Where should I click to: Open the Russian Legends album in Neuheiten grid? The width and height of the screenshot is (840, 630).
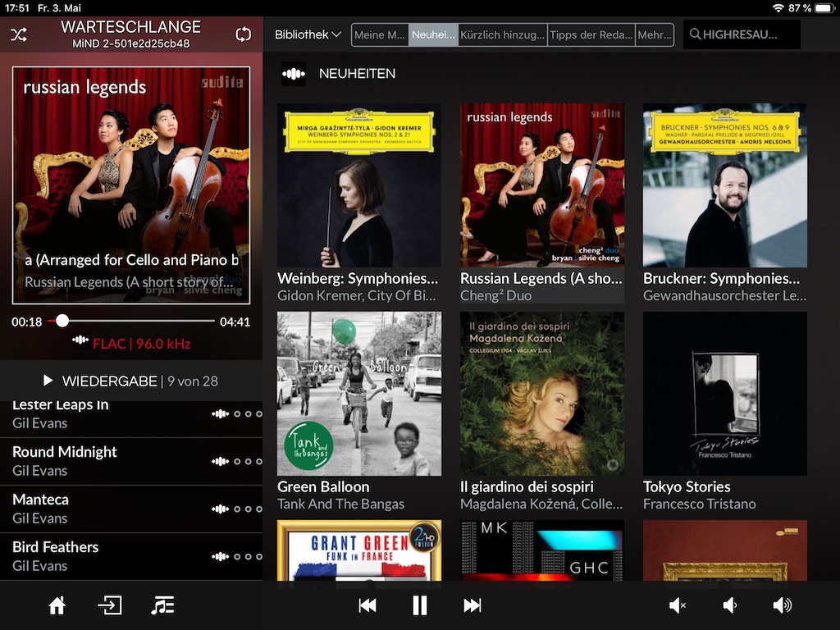pos(542,185)
